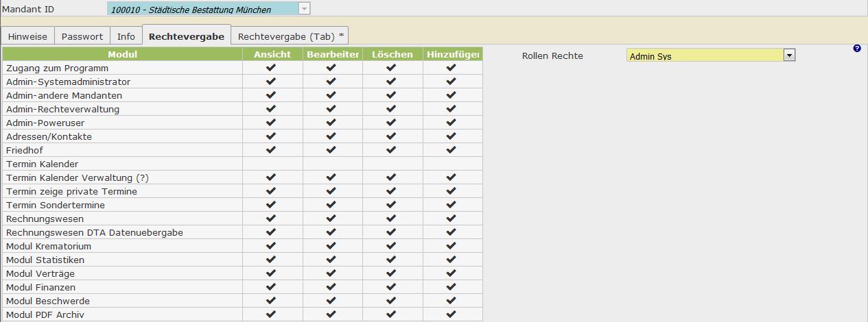Enable Ansicht for Termin Kalender row
The width and height of the screenshot is (868, 322).
pos(272,164)
